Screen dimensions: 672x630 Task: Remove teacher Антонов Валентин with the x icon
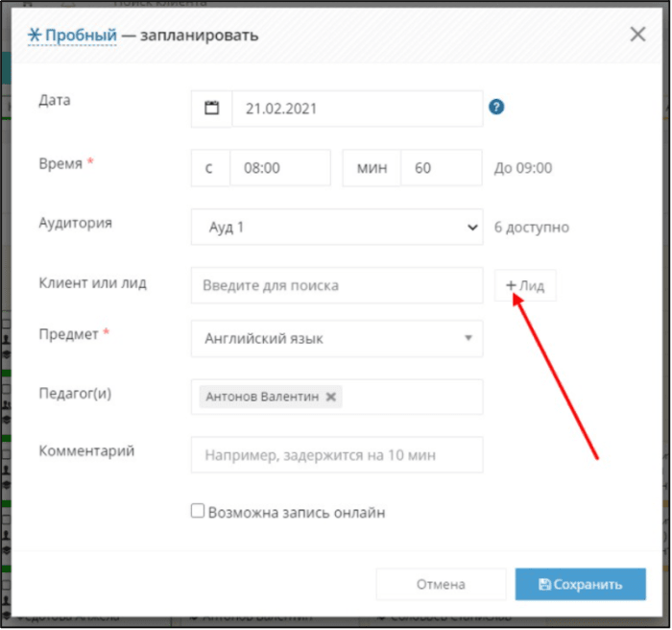pos(330,397)
